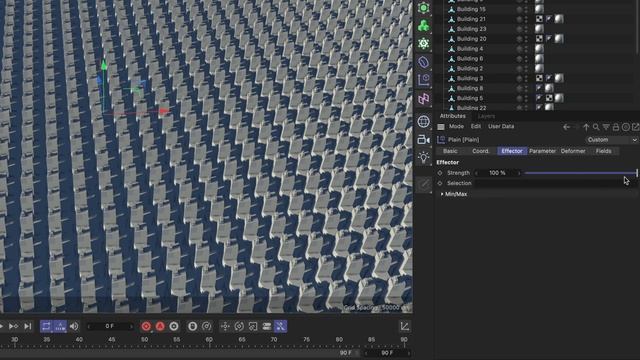Open the Layers panel tab
The image size is (640, 360).
[x=486, y=116]
